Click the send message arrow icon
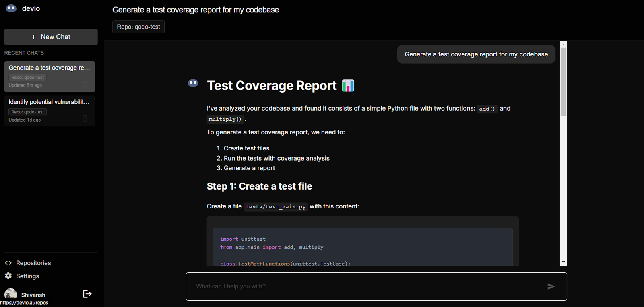Screen dimensions: 644x307 point(551,286)
